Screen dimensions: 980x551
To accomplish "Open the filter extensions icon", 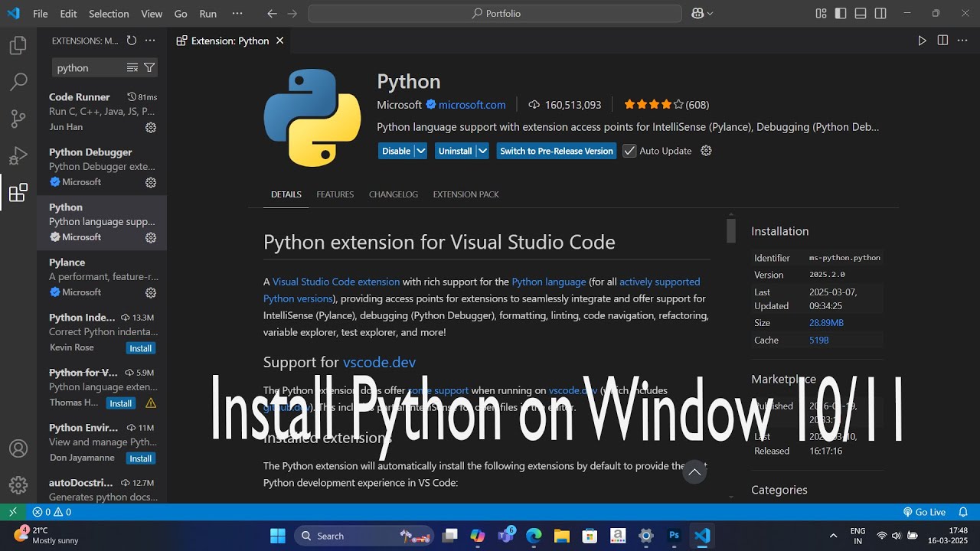I will (149, 68).
